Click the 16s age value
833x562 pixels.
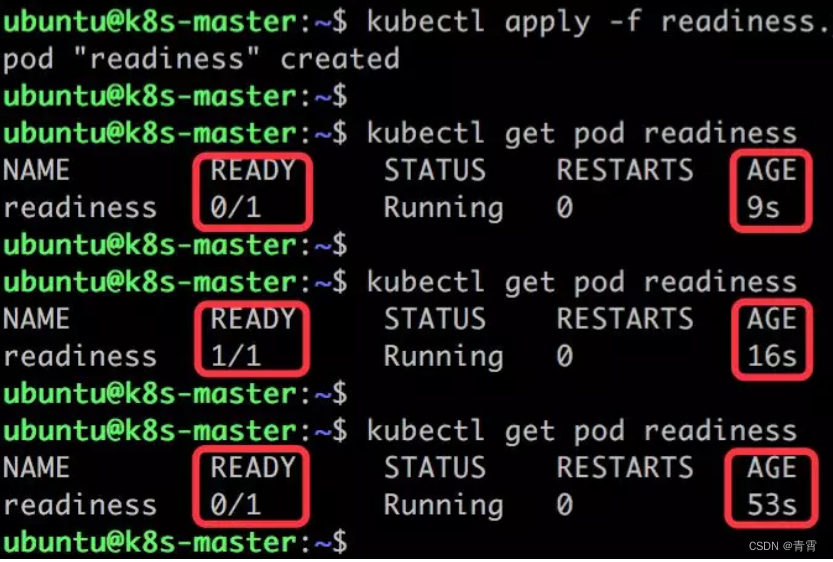[772, 356]
